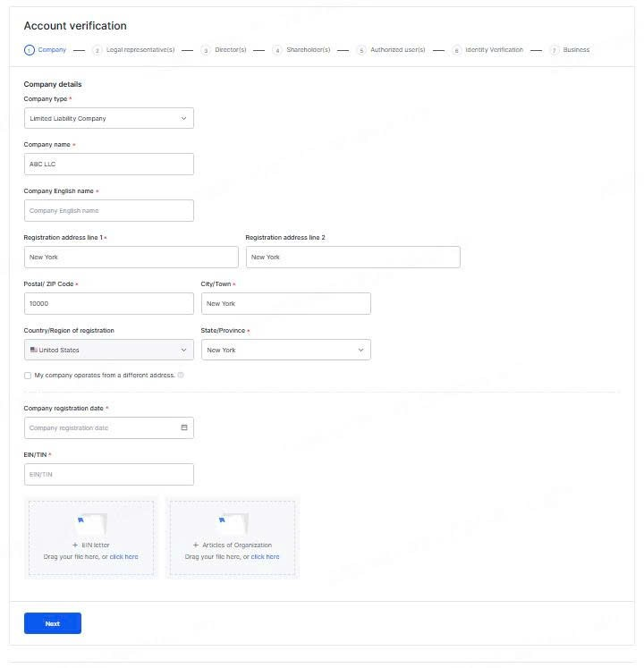This screenshot has height=668, width=644.
Task: Open the State/Province dropdown
Action: click(x=285, y=350)
